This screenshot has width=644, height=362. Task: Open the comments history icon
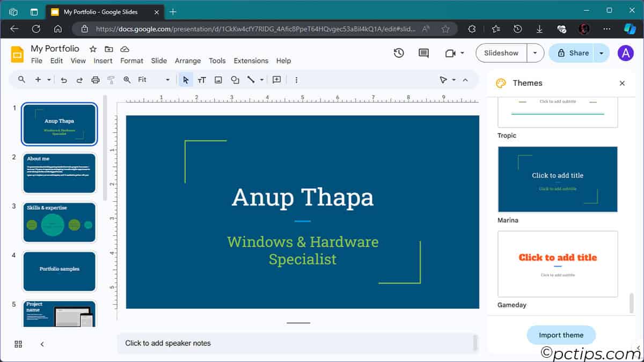coord(424,53)
